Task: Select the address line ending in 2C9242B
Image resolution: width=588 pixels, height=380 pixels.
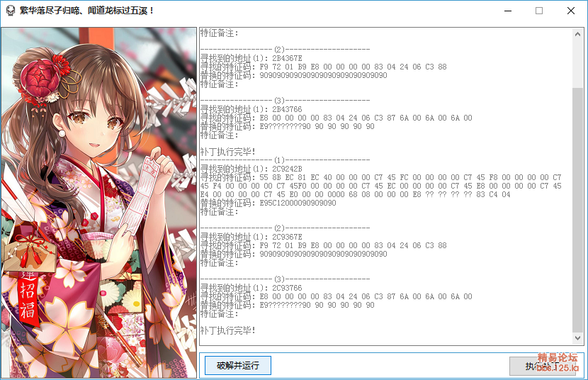Action: tap(251, 169)
